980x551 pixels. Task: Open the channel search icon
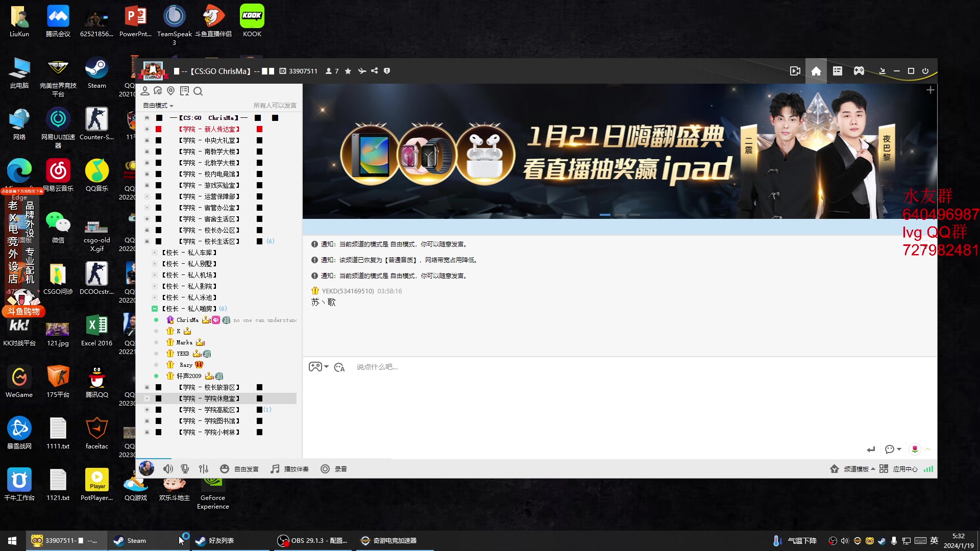(x=199, y=91)
